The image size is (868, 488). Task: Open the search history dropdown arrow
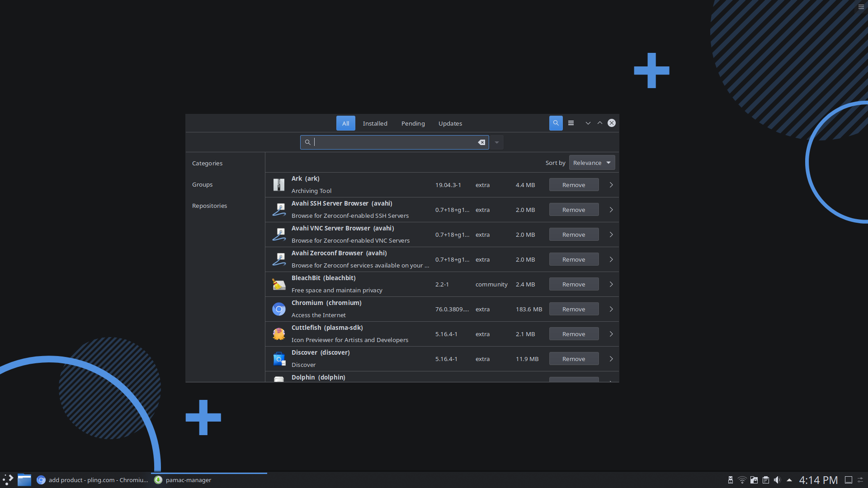tap(496, 142)
